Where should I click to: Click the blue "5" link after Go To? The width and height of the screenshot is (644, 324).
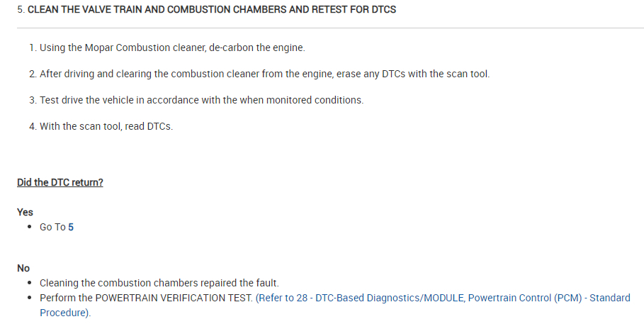[71, 227]
